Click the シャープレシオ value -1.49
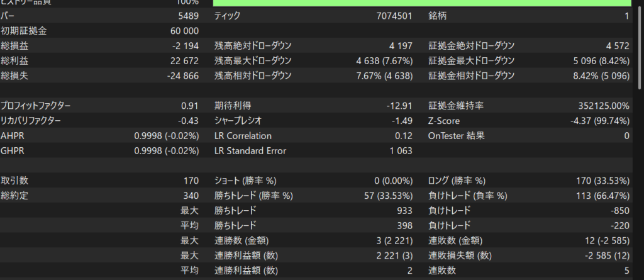 pos(401,121)
